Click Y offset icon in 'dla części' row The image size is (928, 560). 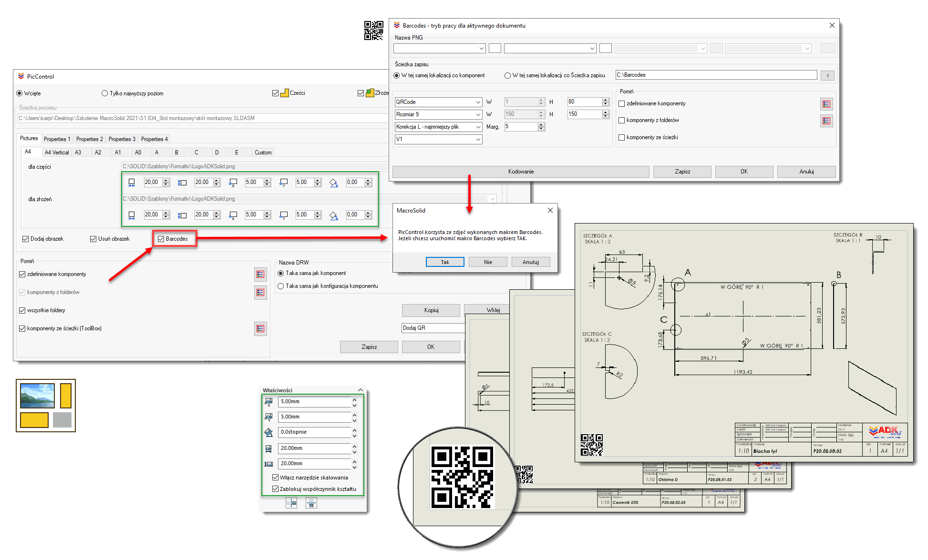284,183
